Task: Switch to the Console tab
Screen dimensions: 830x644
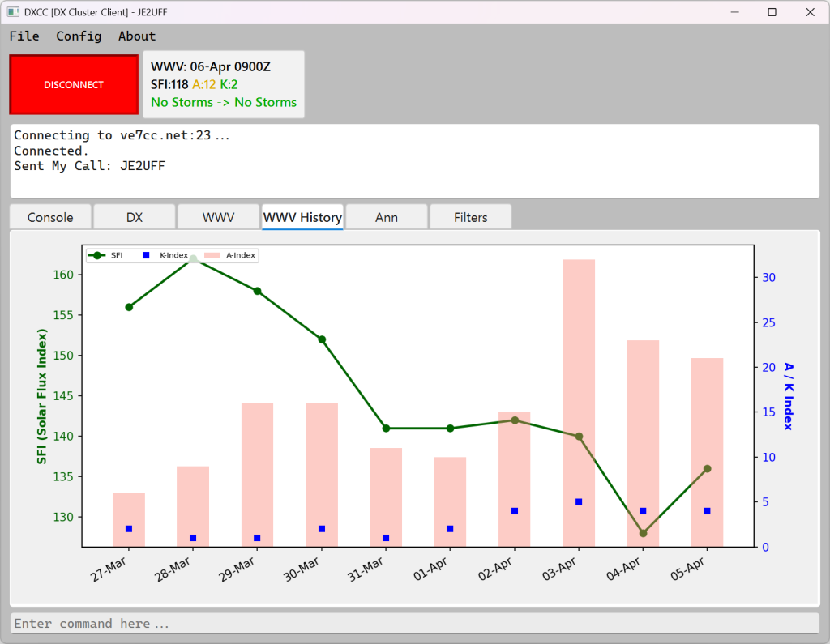Action: [x=50, y=217]
